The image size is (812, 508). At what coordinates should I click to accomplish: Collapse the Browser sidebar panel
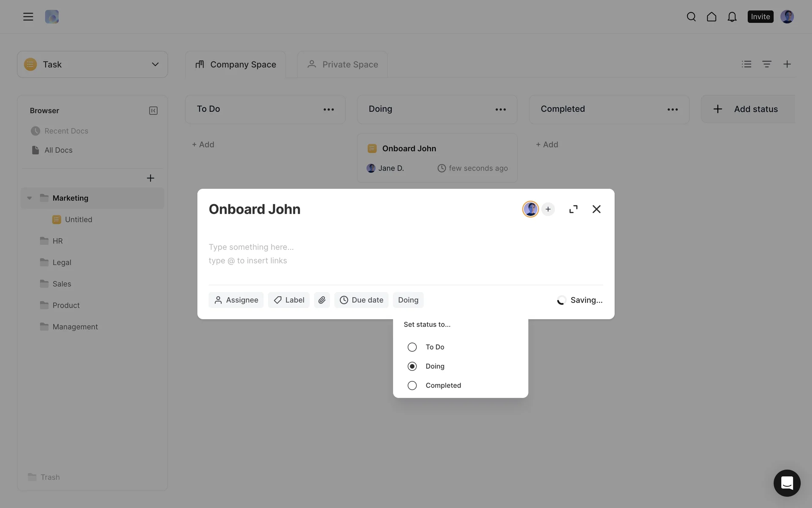tap(153, 110)
